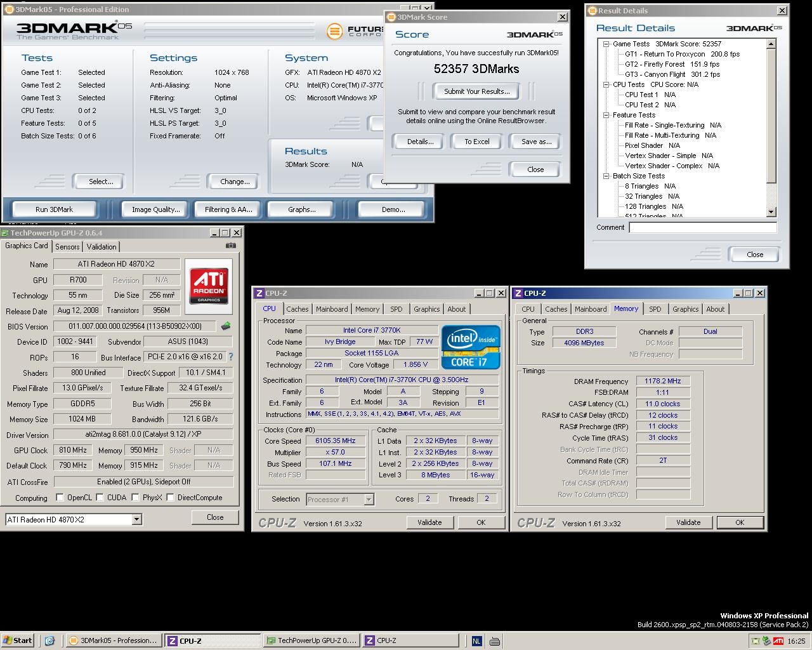Check the PhysX checkbox
This screenshot has width=812, height=650.
(x=135, y=498)
